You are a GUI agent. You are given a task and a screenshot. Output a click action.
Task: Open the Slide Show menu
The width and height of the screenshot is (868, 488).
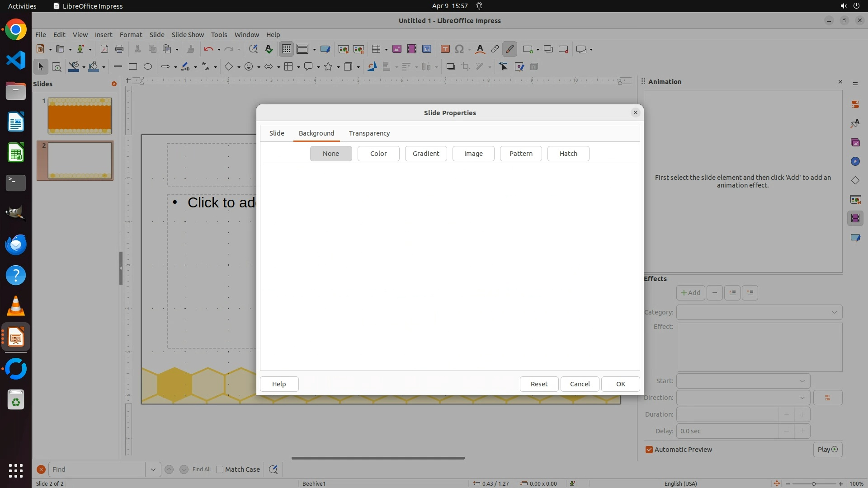coord(188,35)
